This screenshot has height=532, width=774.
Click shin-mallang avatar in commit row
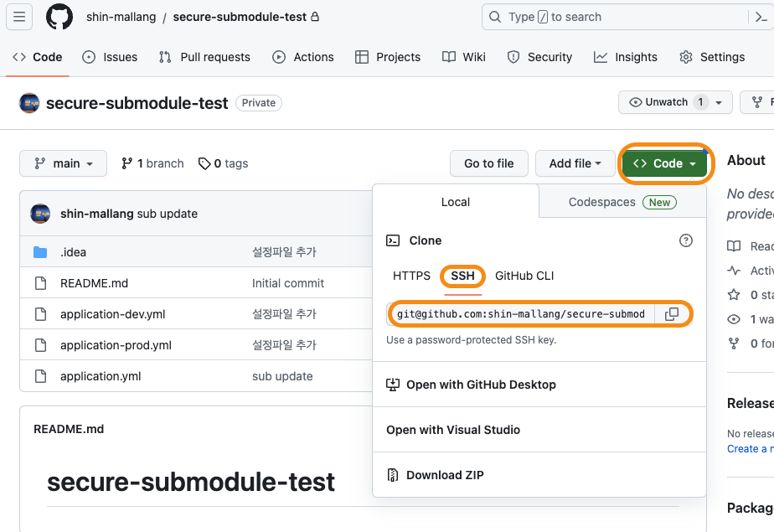click(x=40, y=214)
